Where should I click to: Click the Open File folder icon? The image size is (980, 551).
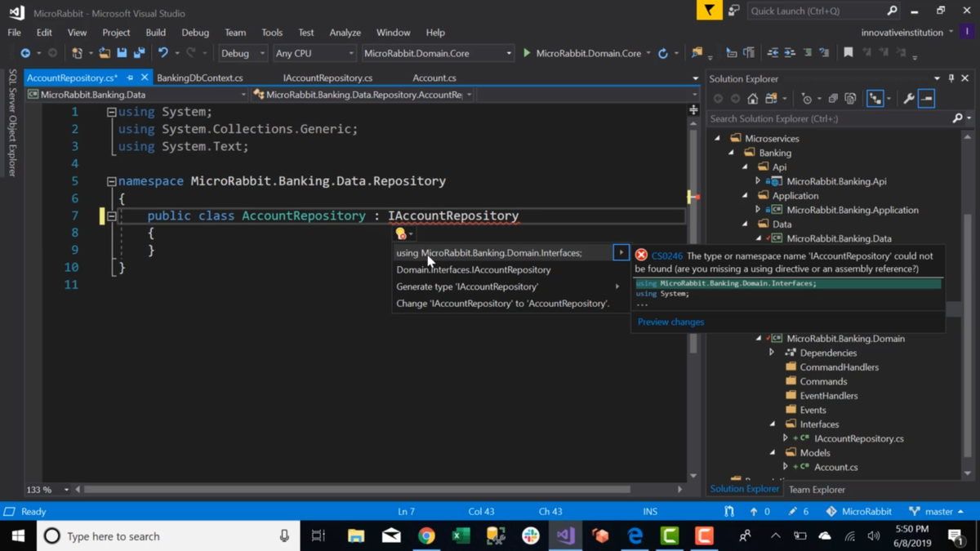(x=105, y=53)
